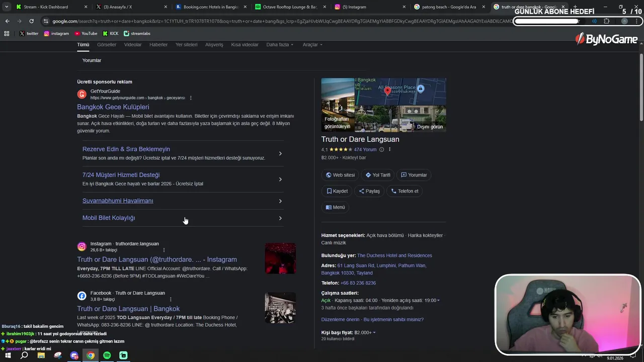The height and width of the screenshot is (362, 644).
Task: Click the Yorumlar button in knowledge panel
Action: pos(414,175)
